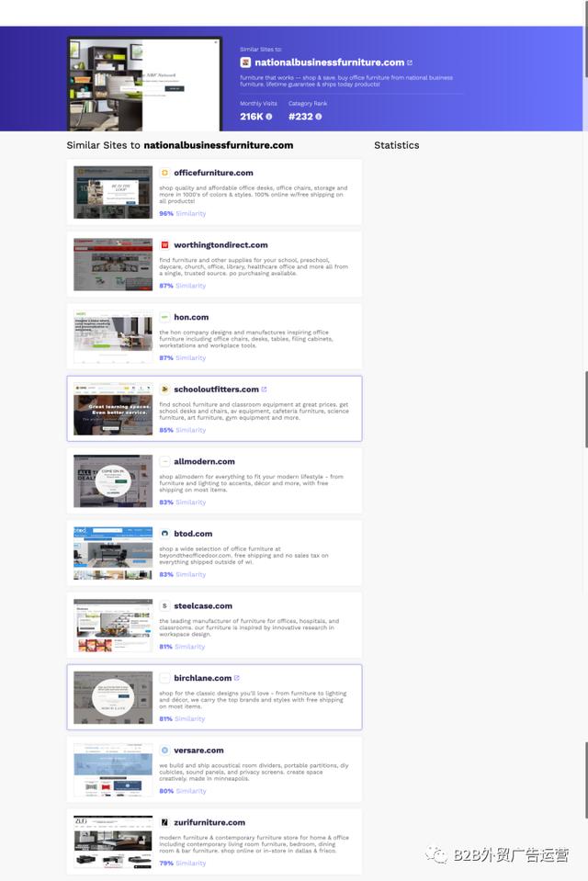Click the 81% Similarity label for steelcase.com
Image resolution: width=588 pixels, height=881 pixels.
click(182, 647)
